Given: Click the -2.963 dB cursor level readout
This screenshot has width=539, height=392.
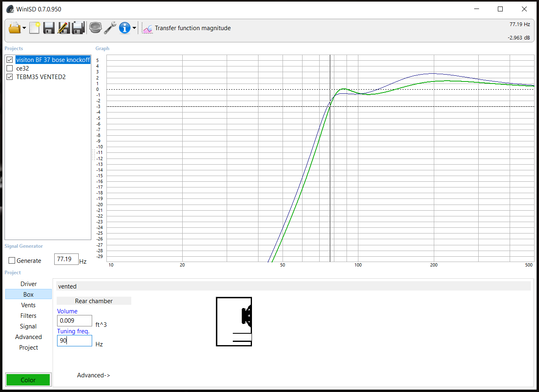Looking at the screenshot, I should (519, 37).
